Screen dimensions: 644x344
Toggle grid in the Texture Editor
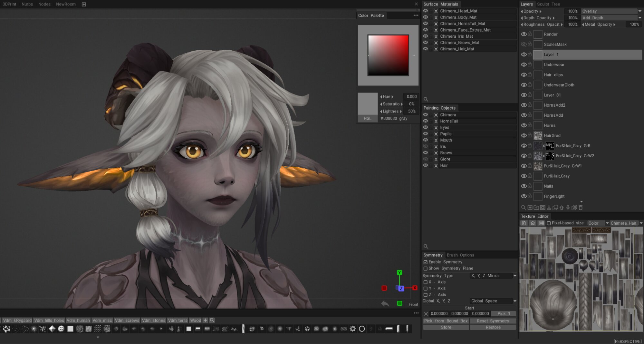pos(542,223)
